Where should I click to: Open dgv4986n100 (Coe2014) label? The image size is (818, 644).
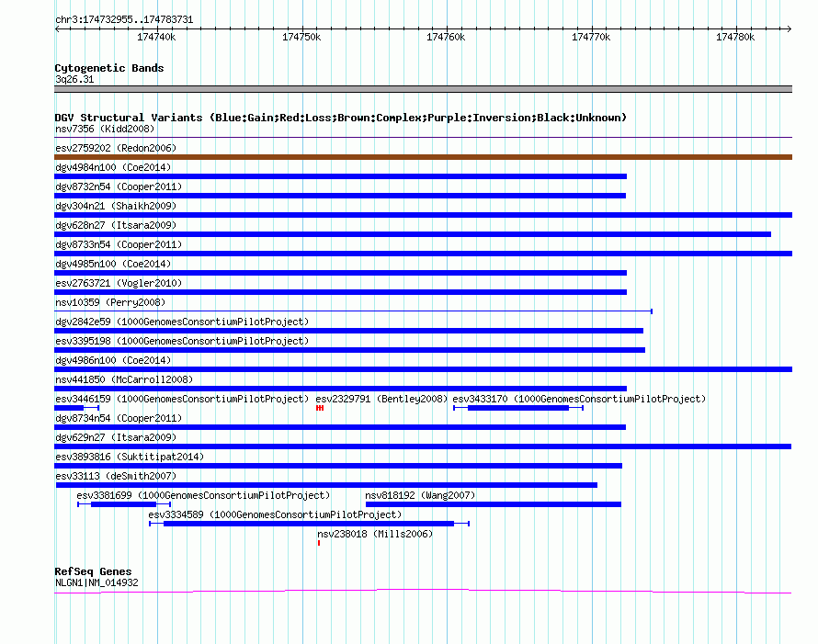coord(113,360)
